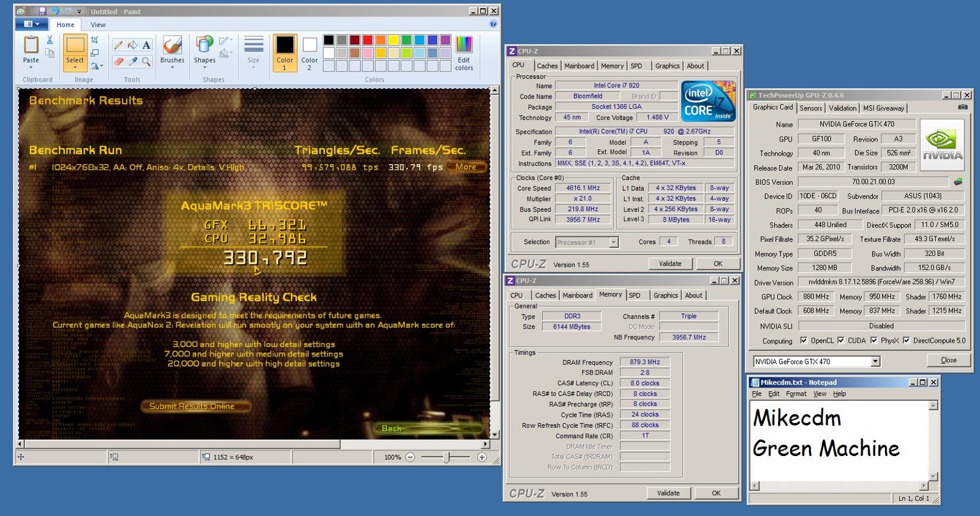Click the More button beside 330.79 fps

[x=466, y=166]
